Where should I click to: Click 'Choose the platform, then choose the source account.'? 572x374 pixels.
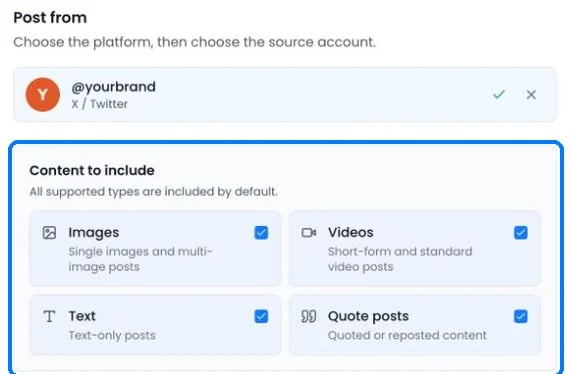(194, 42)
